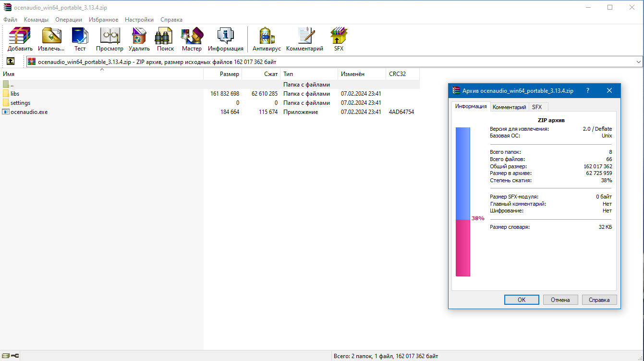Click the parent folder '..' icon
The height and width of the screenshot is (361, 644).
pos(6,85)
